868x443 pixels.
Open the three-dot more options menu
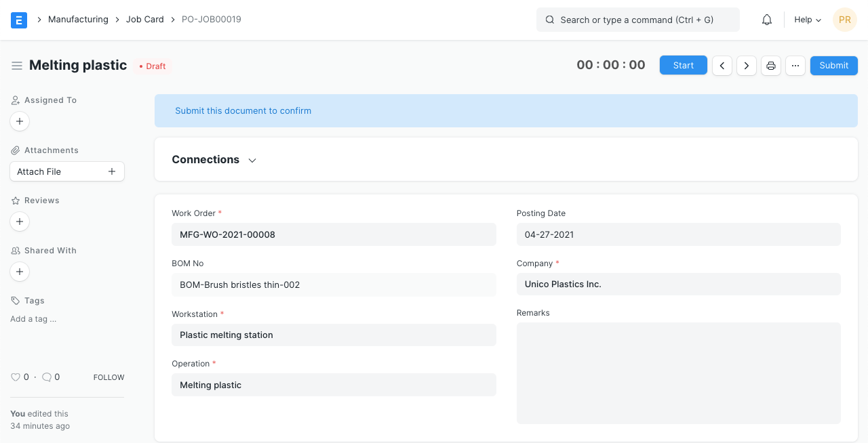click(795, 66)
